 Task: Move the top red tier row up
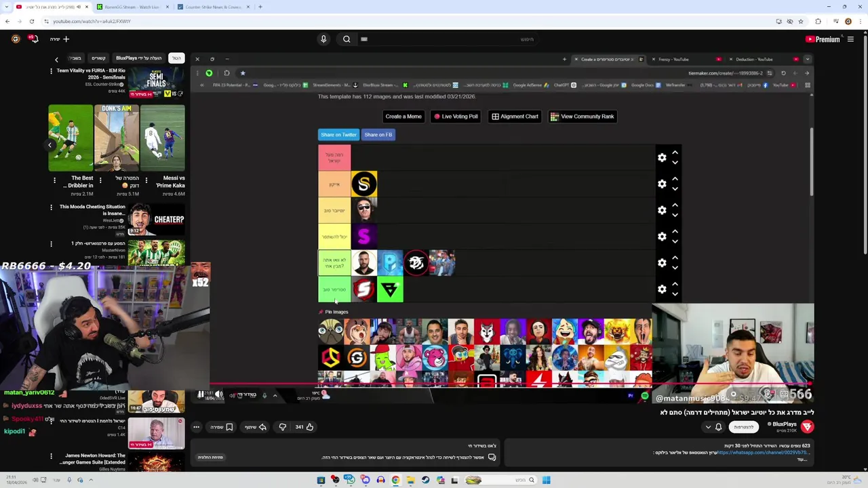(675, 153)
